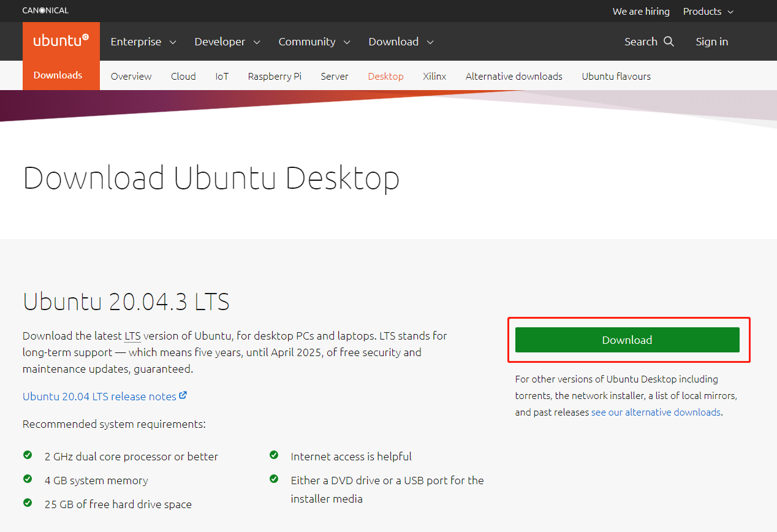Click the Search text in header

point(641,42)
